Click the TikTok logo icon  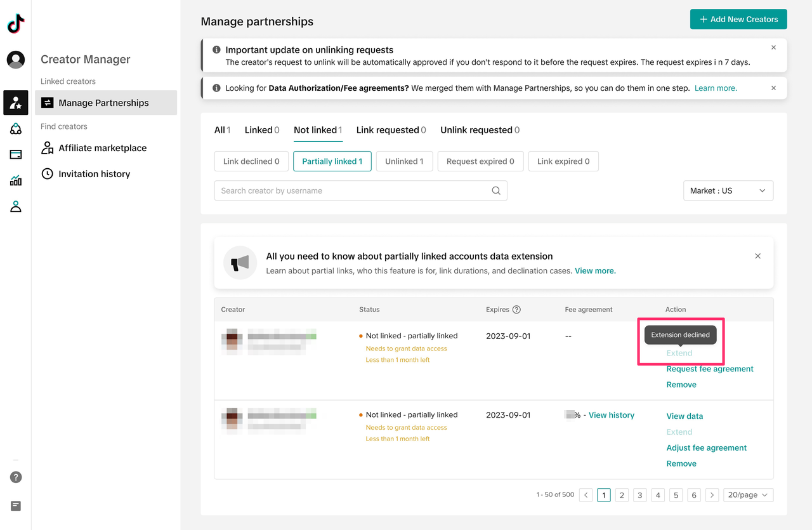16,24
